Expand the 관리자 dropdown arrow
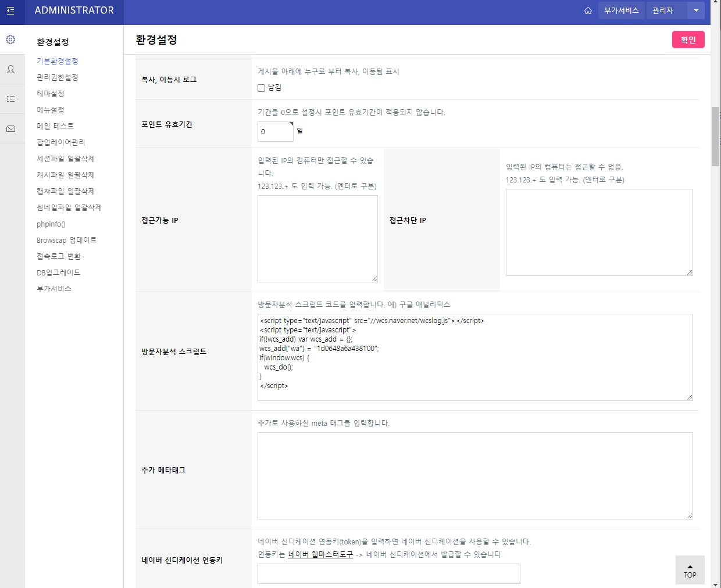 point(696,10)
